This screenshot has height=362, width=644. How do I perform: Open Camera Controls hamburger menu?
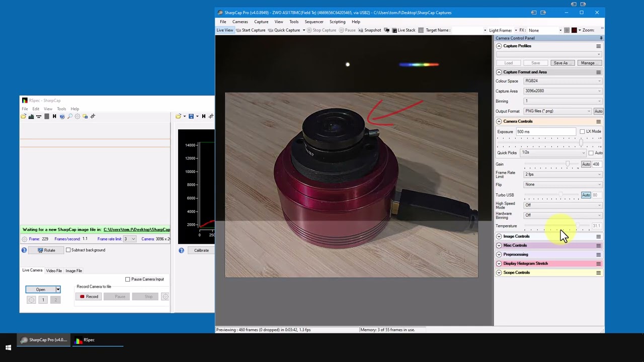tap(598, 121)
